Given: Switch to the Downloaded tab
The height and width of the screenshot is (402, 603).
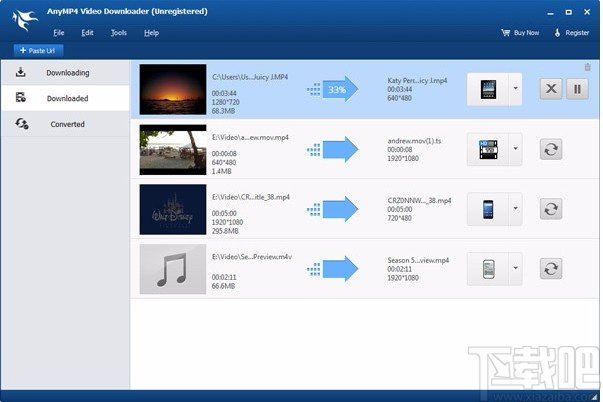Looking at the screenshot, I should [x=65, y=98].
